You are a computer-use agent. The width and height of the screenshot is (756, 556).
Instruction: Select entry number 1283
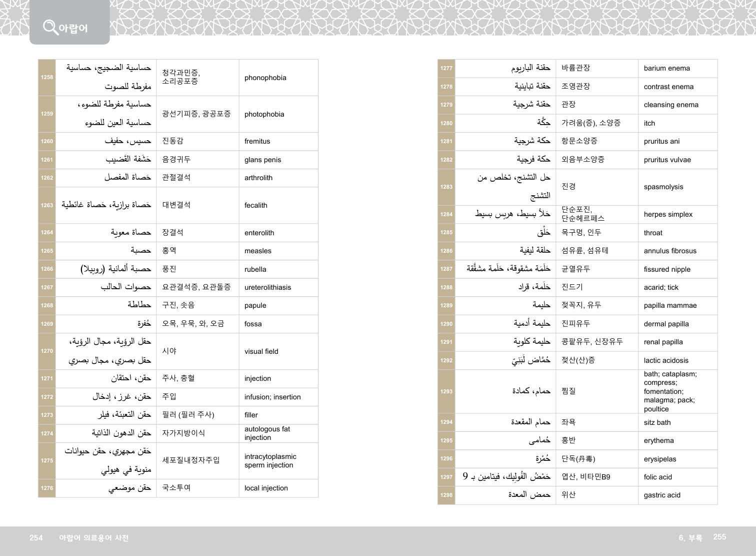[x=446, y=187]
